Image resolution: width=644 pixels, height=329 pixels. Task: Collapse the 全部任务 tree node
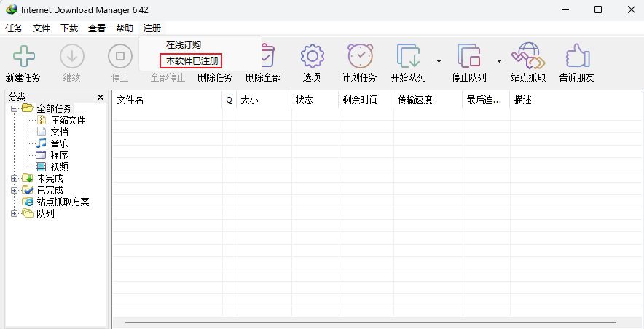(x=15, y=108)
